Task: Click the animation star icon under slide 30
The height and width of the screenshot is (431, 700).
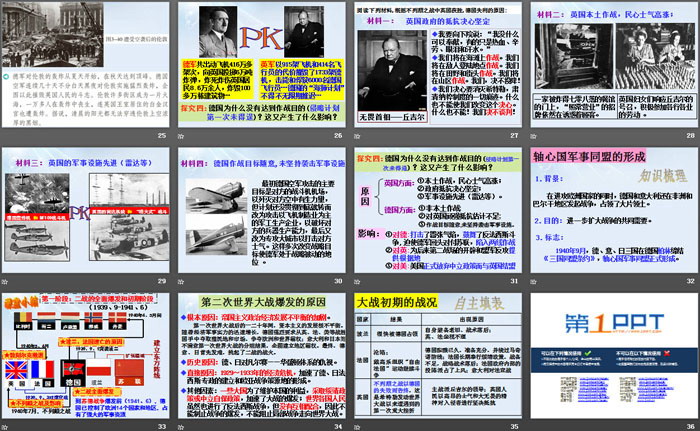Action: pyautogui.click(x=181, y=282)
